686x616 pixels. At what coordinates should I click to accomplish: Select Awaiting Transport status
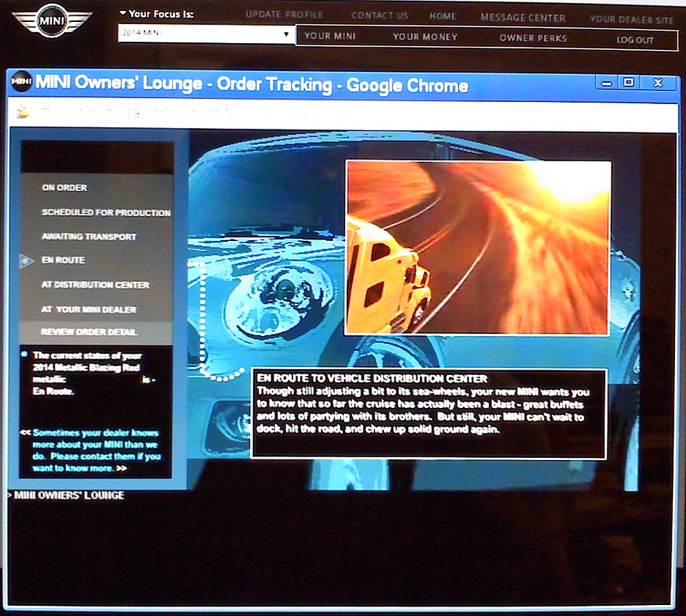89,237
